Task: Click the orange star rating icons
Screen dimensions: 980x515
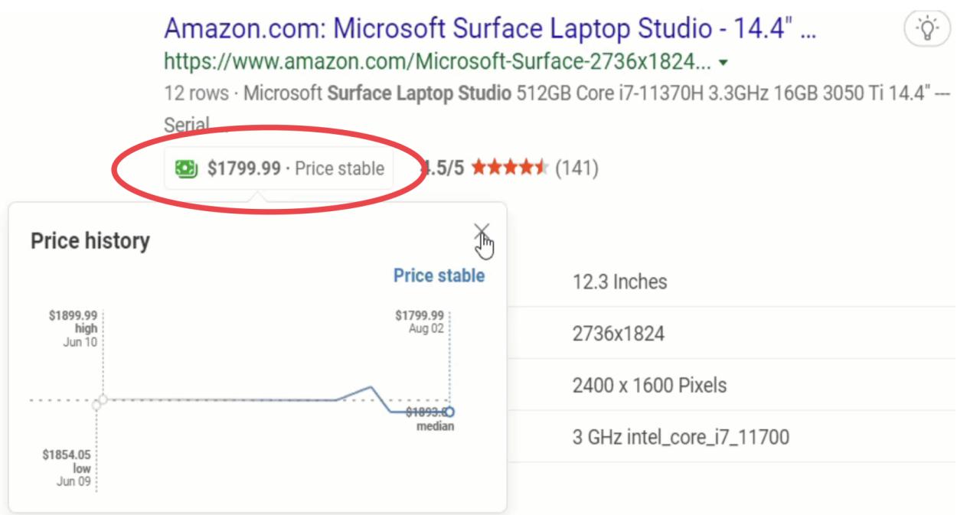Action: [510, 168]
